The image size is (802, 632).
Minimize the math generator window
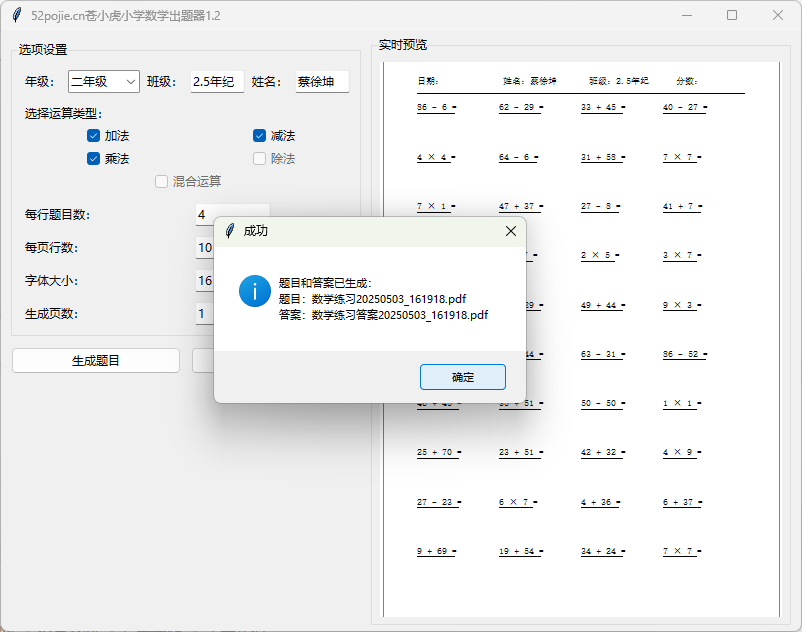[686, 15]
